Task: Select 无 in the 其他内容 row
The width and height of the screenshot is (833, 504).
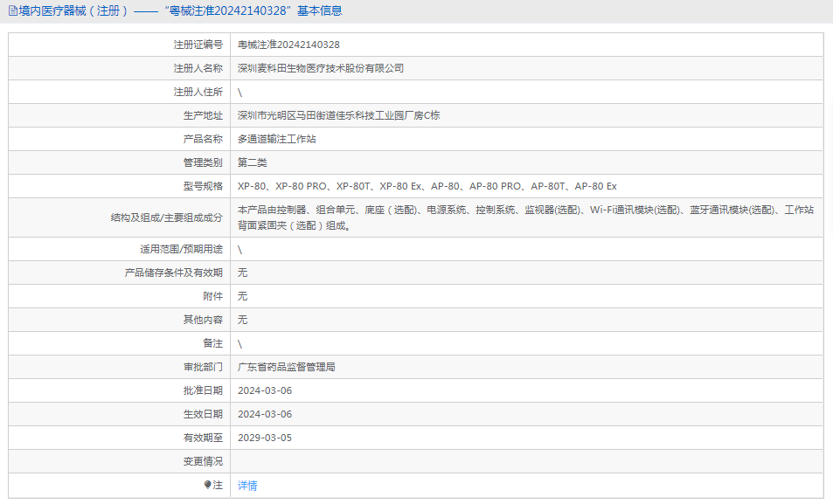Action: pos(242,320)
